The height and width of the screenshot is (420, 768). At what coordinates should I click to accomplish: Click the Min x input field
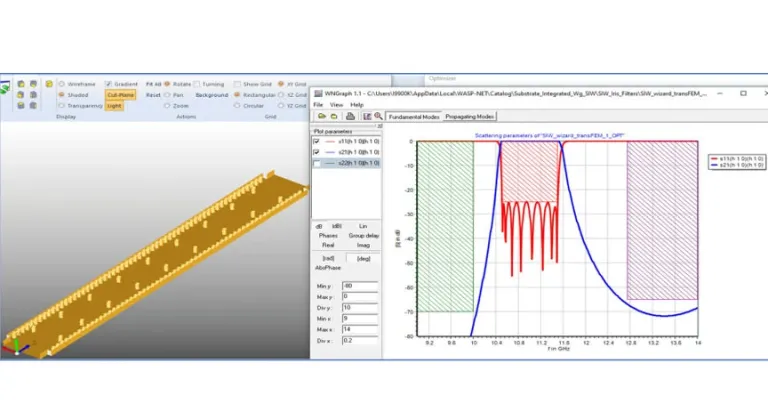pyautogui.click(x=360, y=319)
